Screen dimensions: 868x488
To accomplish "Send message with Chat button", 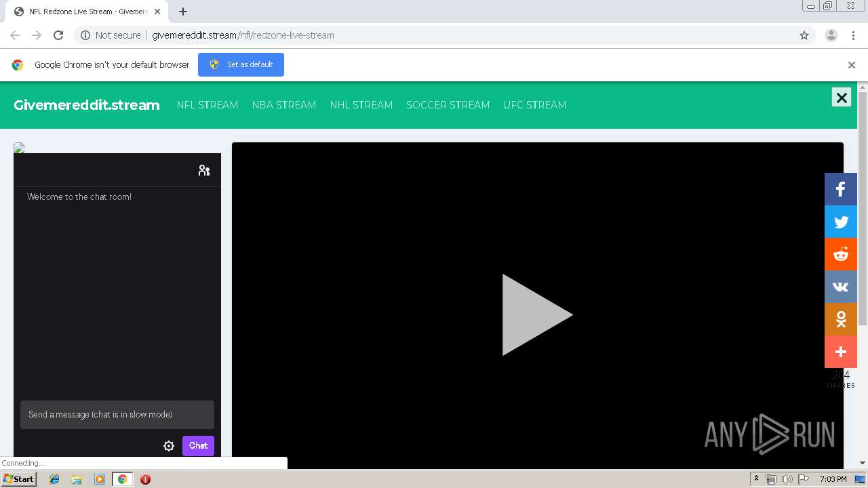I will (x=198, y=446).
